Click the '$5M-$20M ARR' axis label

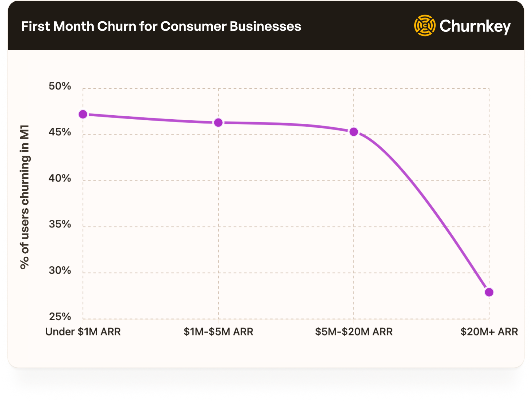point(354,331)
